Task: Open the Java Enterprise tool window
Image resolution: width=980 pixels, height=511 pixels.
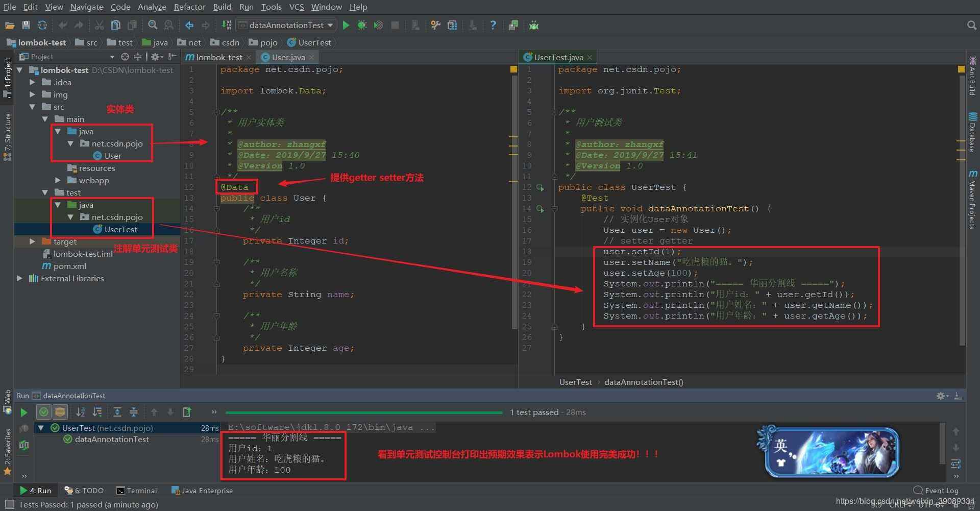Action: point(202,491)
